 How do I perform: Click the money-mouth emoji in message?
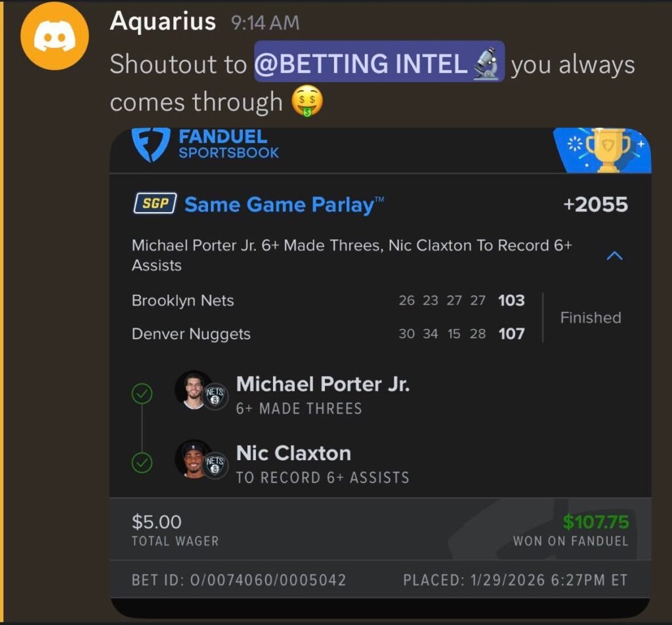(307, 101)
